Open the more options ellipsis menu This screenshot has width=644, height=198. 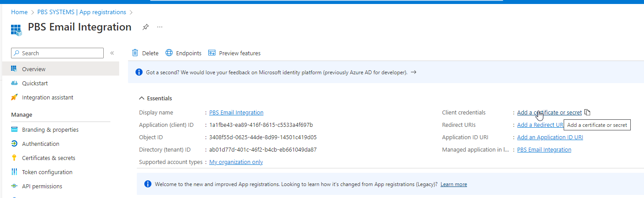[x=160, y=27]
